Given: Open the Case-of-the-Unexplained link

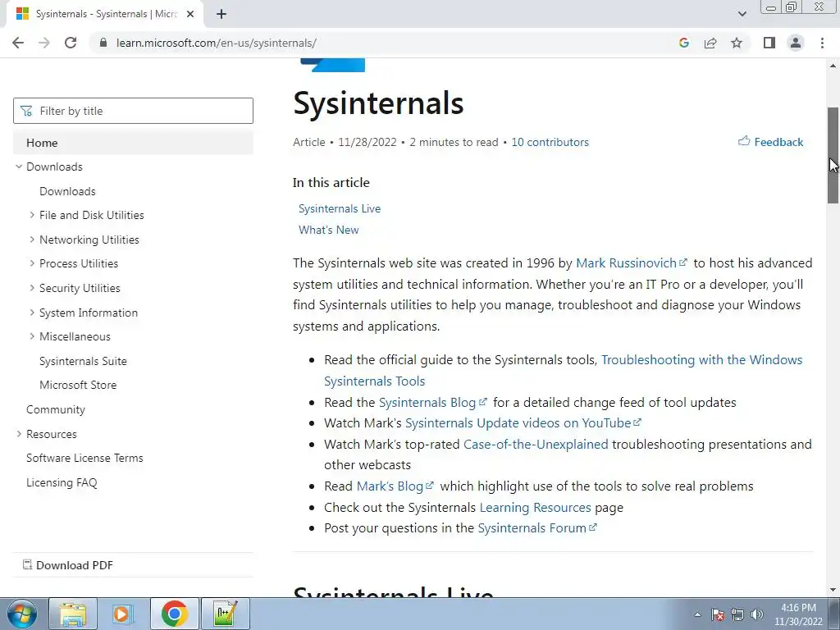Looking at the screenshot, I should (x=536, y=444).
